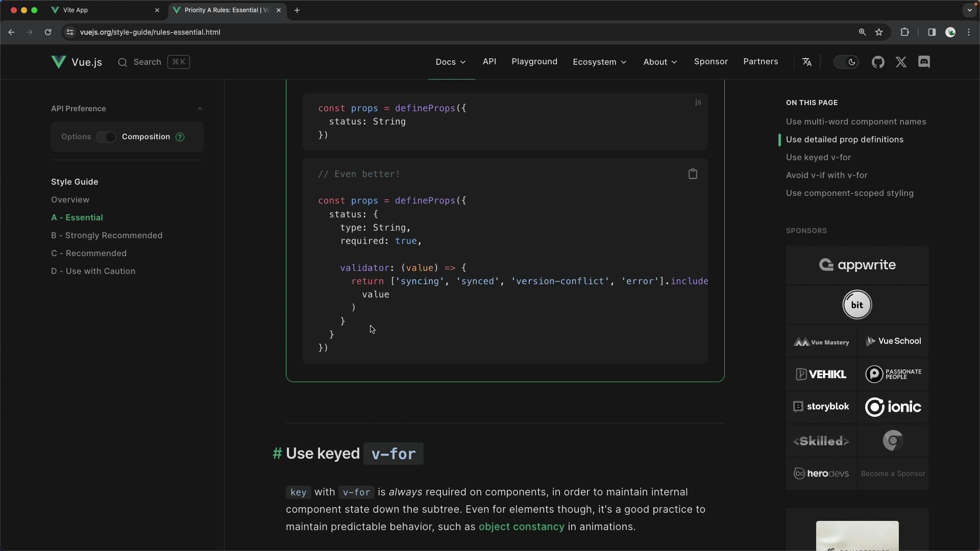Copy the 'Even better!' code block
The width and height of the screenshot is (980, 551).
tap(693, 174)
